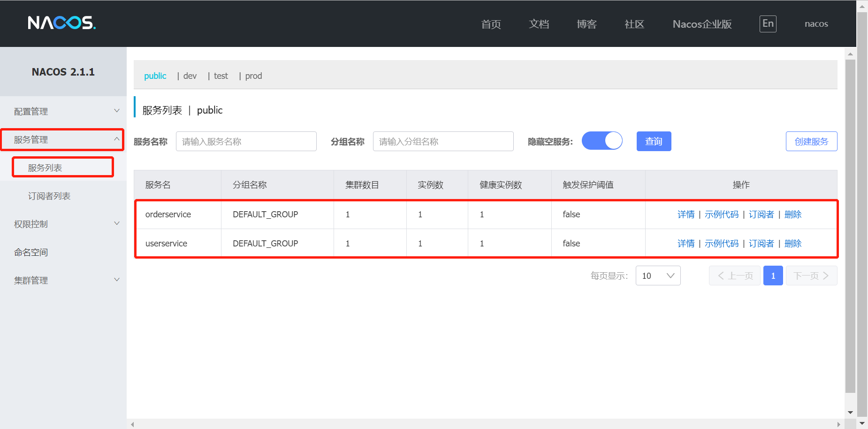Open Nacos企业版 link

(702, 24)
